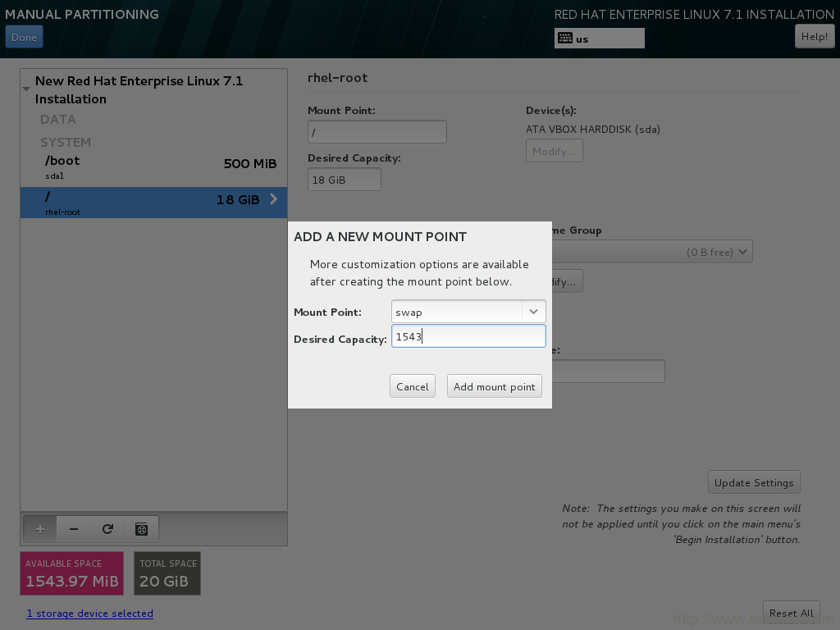Click the 18 GiB Desired Capacity field
The height and width of the screenshot is (630, 840).
point(345,180)
